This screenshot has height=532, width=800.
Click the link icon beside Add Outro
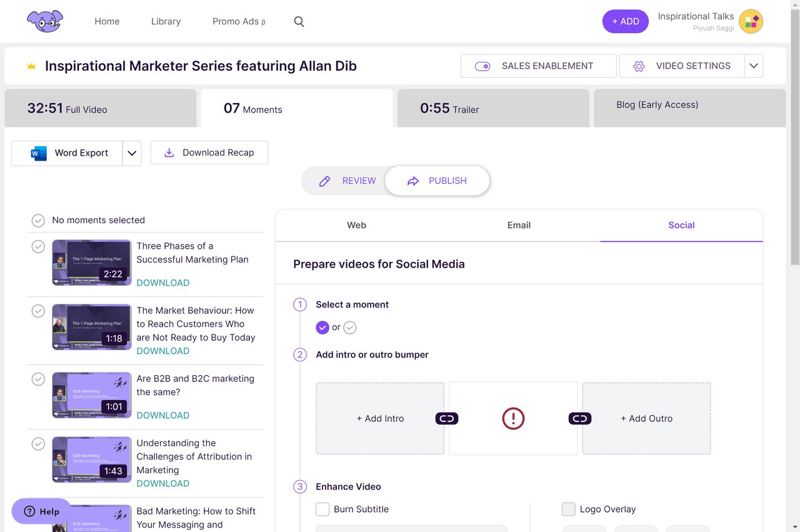[580, 419]
